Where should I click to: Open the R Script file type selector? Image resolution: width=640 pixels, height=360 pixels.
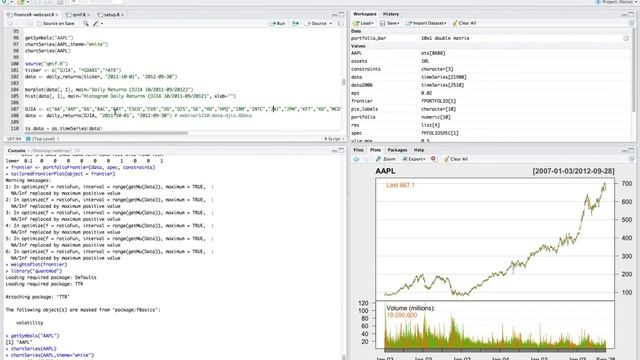click(x=333, y=139)
